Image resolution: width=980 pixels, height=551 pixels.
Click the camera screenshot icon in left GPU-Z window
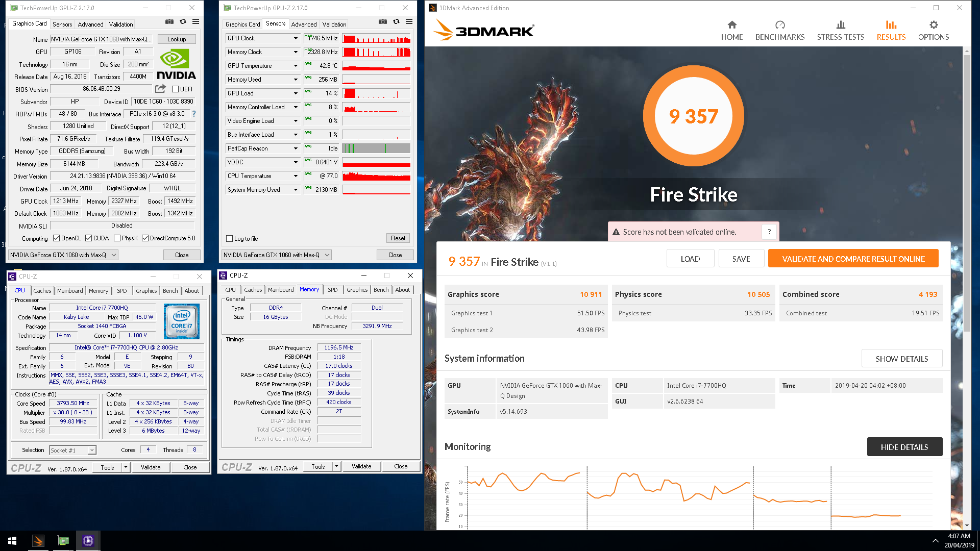tap(169, 22)
